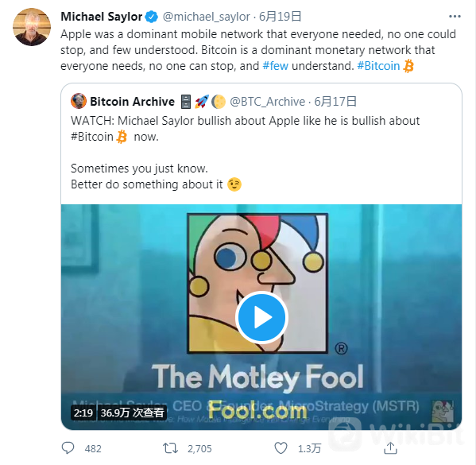Open tweet via 6月19日 timestamp
This screenshot has width=476, height=465.
(280, 17)
